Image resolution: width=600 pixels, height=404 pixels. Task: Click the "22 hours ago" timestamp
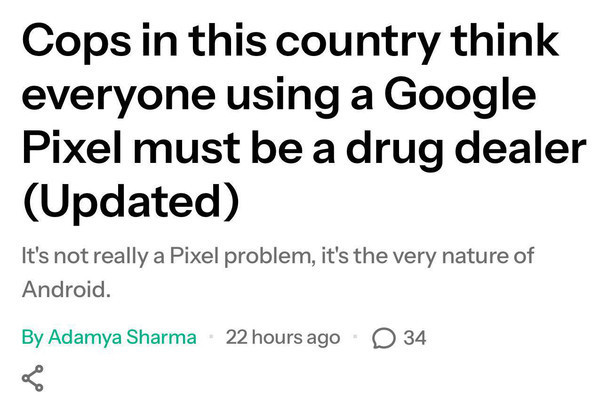click(283, 337)
